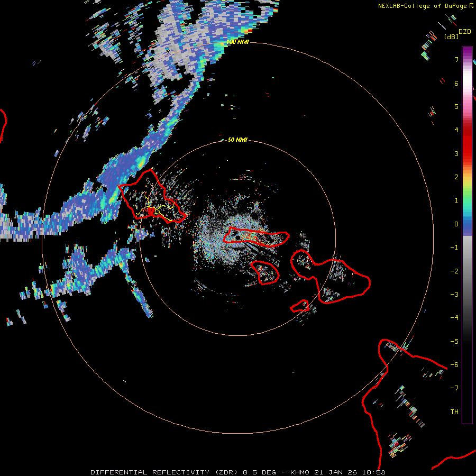Click the scale value 4
476x476 pixels.
tap(456, 130)
